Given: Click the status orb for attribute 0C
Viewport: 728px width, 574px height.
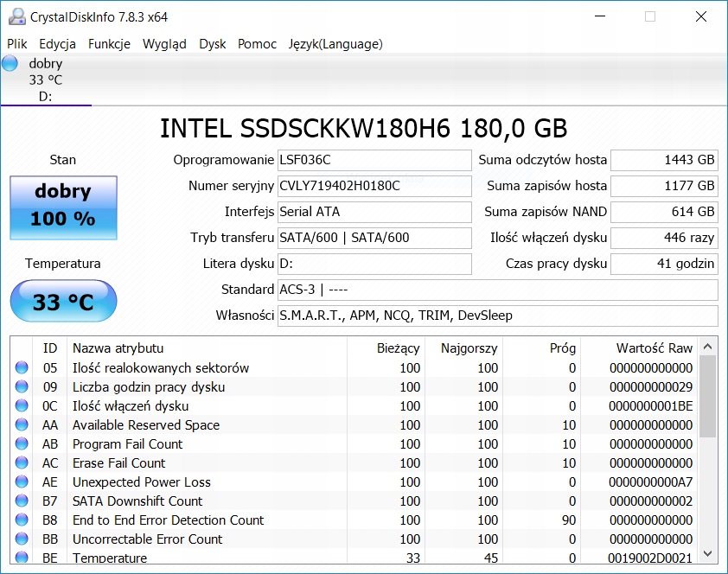Looking at the screenshot, I should pyautogui.click(x=22, y=405).
